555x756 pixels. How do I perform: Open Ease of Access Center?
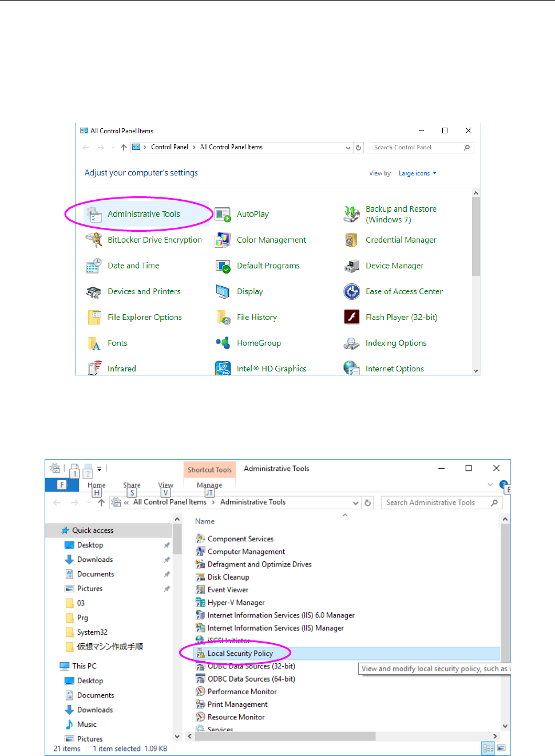pyautogui.click(x=393, y=291)
